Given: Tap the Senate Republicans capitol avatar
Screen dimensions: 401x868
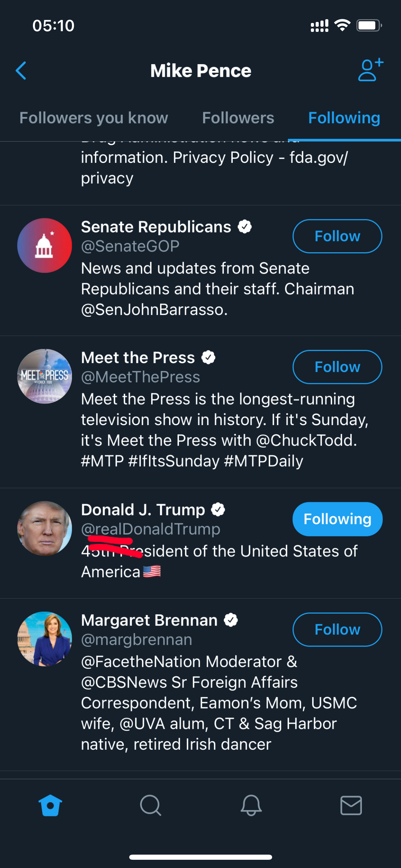Looking at the screenshot, I should point(45,245).
